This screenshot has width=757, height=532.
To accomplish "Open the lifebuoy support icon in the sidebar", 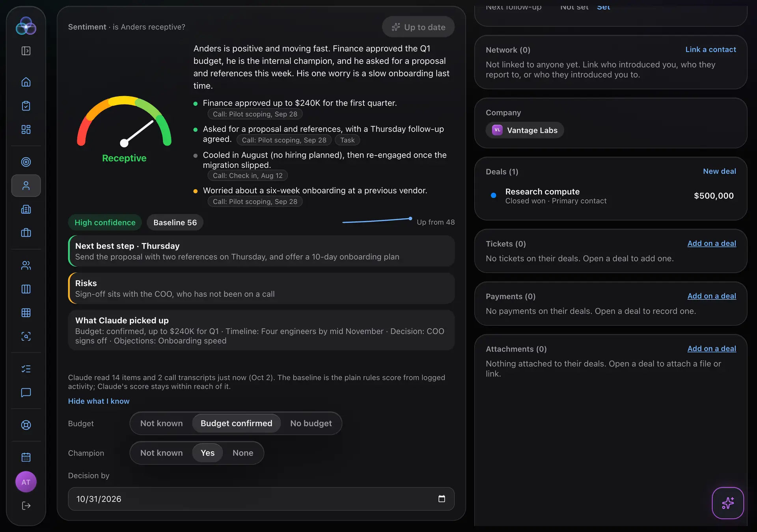I will tap(26, 425).
